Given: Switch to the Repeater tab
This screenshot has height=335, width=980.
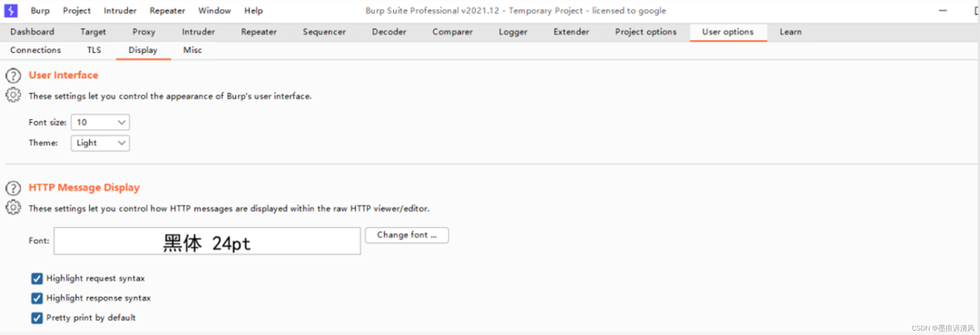Looking at the screenshot, I should point(259,32).
